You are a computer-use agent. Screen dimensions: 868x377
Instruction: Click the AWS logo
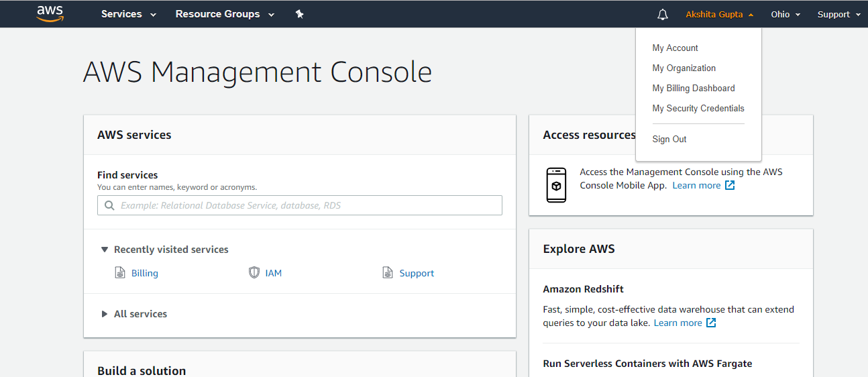pos(50,13)
